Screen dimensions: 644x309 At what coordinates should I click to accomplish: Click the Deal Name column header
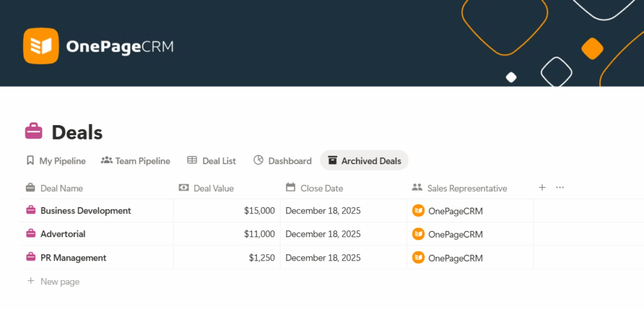coord(55,188)
